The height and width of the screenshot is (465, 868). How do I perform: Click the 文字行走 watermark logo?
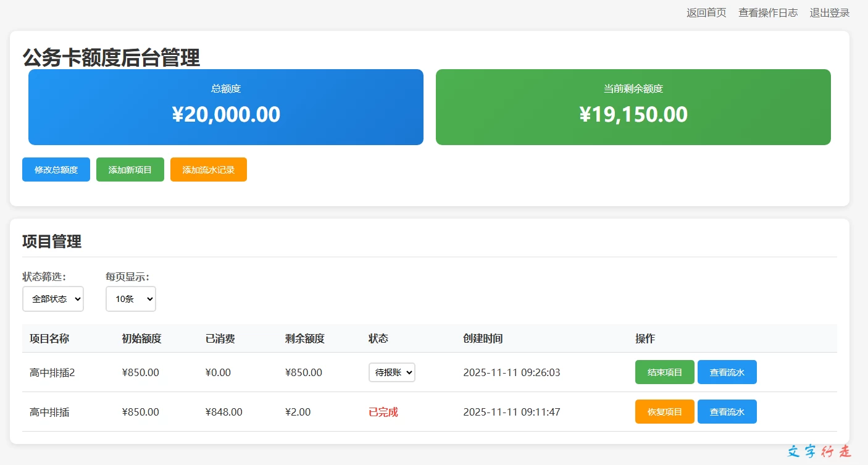coord(819,451)
